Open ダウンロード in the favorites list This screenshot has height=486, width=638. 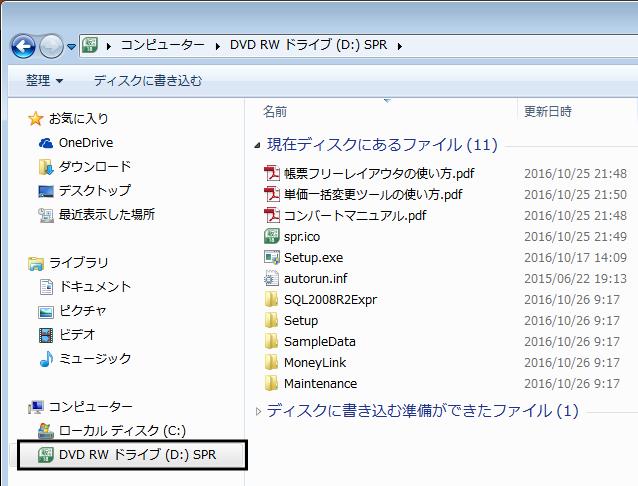point(95,166)
